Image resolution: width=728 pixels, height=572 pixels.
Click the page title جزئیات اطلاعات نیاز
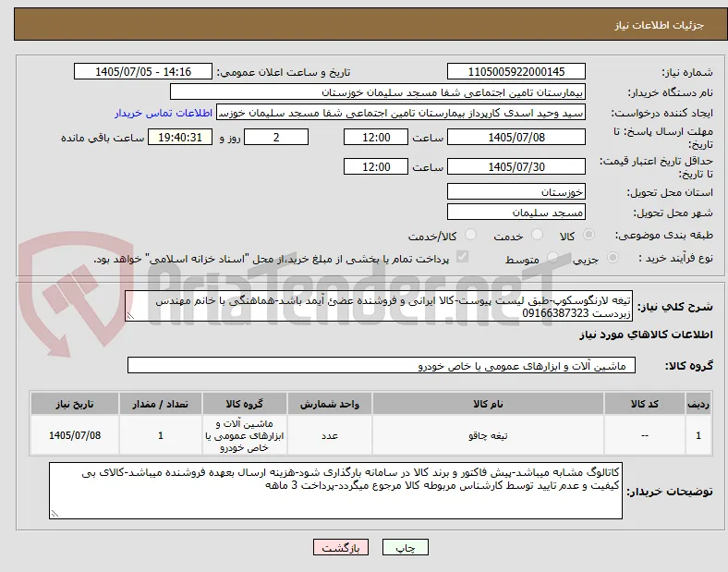coord(660,25)
